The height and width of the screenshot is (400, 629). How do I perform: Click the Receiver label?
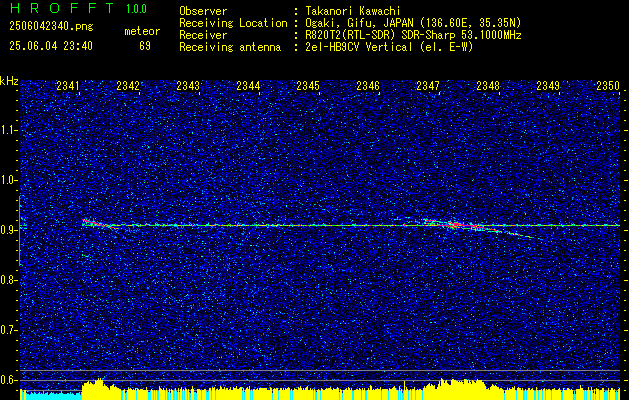[x=203, y=35]
